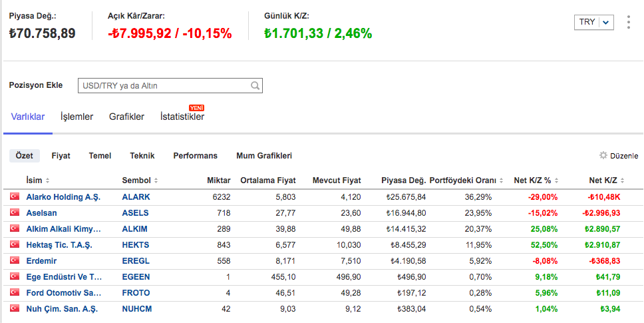This screenshot has height=323, width=644.
Task: Open the three-dot options menu
Action: coord(628,22)
